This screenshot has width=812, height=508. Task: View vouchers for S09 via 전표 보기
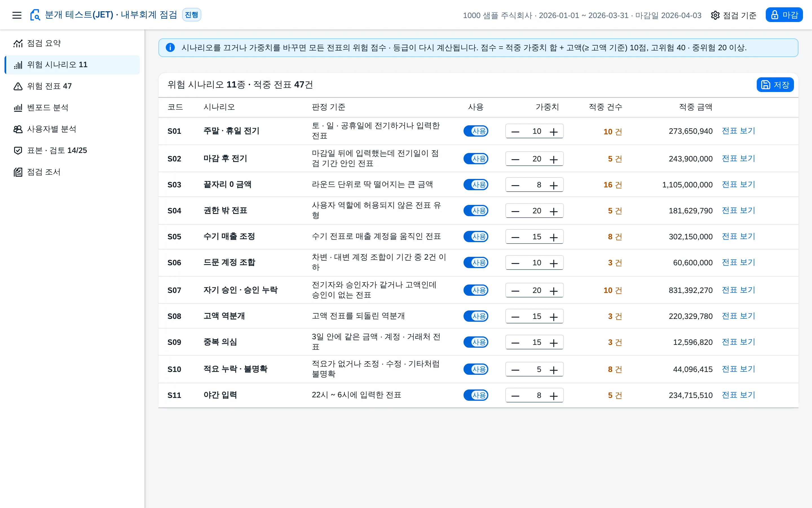738,342
